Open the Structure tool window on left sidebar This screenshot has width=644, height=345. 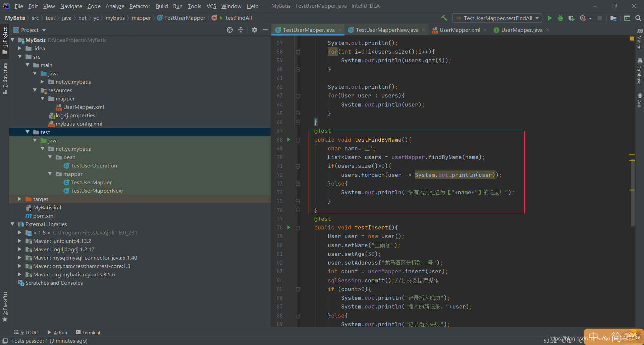(x=5, y=78)
